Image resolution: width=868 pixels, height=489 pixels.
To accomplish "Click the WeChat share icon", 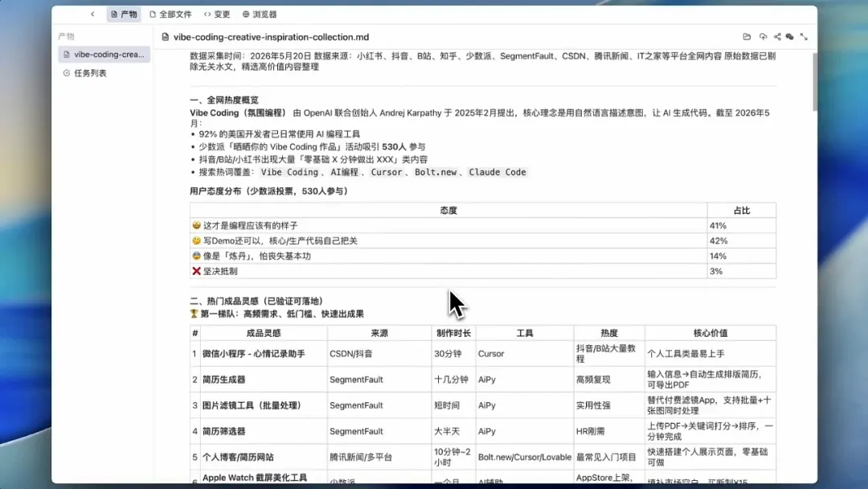I will click(x=790, y=36).
